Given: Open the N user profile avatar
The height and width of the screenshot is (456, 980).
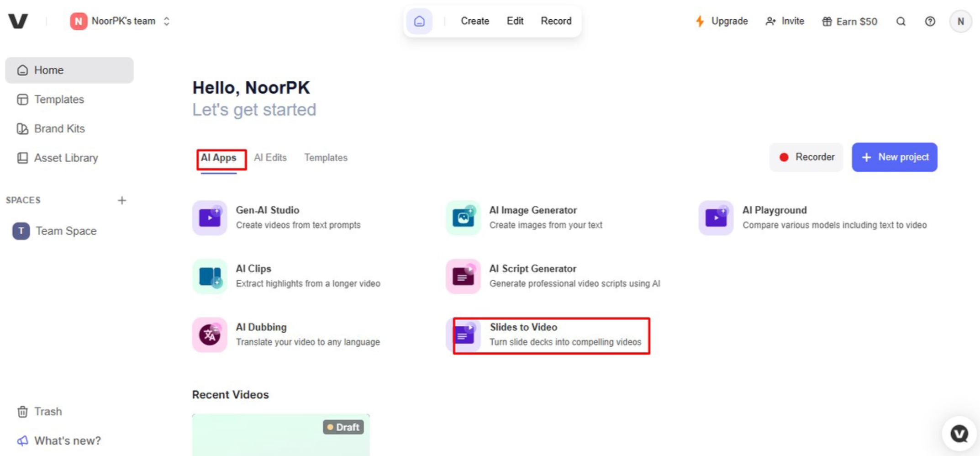Looking at the screenshot, I should point(960,21).
